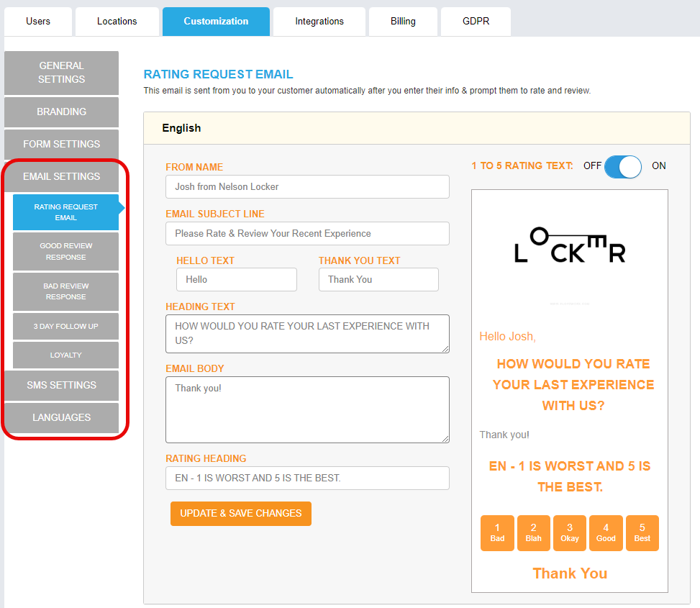Open the Locations tab
Viewport: 700px width, 608px height.
(x=117, y=22)
